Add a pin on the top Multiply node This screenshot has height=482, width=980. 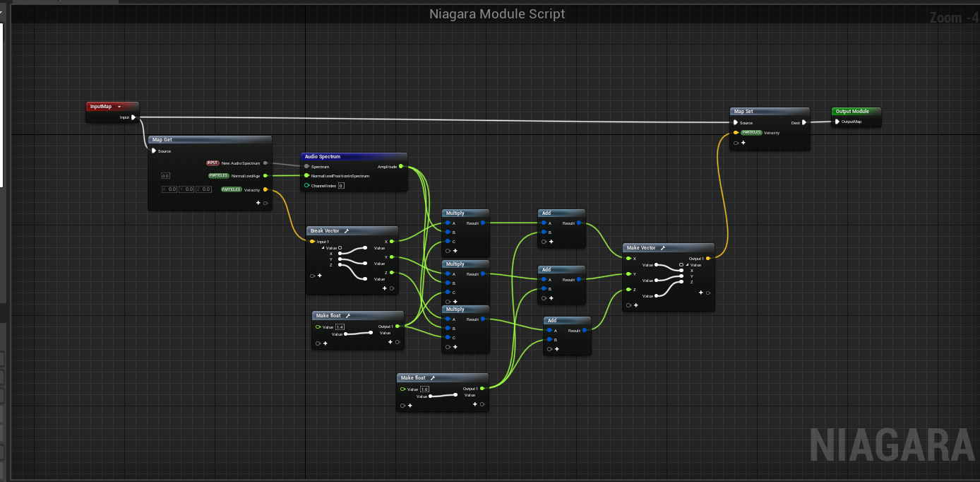pos(455,251)
